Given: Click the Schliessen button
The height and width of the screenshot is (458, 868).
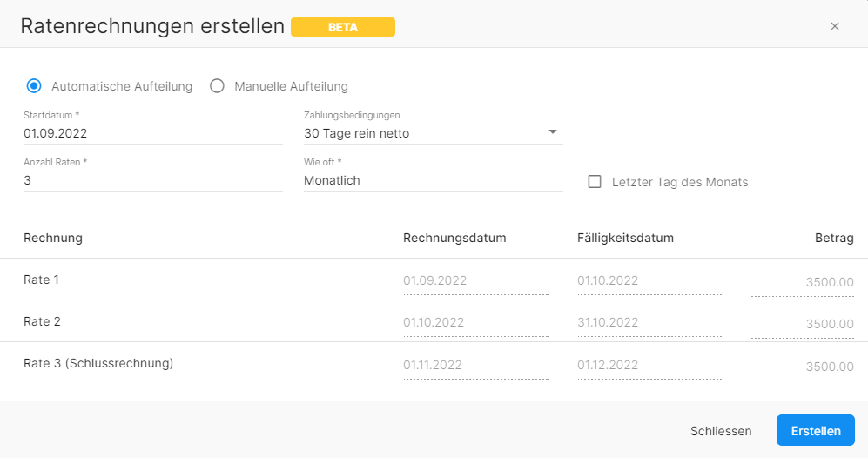Looking at the screenshot, I should (721, 431).
